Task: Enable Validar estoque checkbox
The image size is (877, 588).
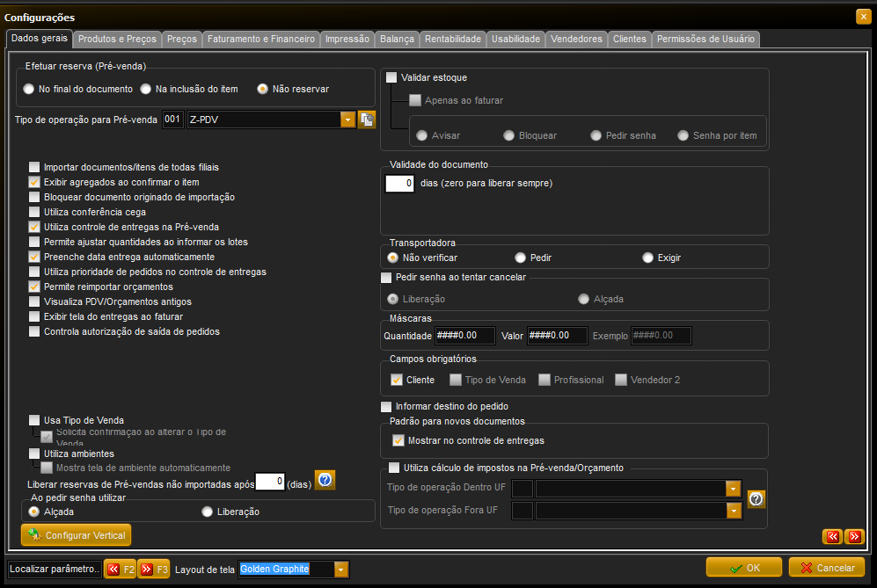Action: [391, 77]
